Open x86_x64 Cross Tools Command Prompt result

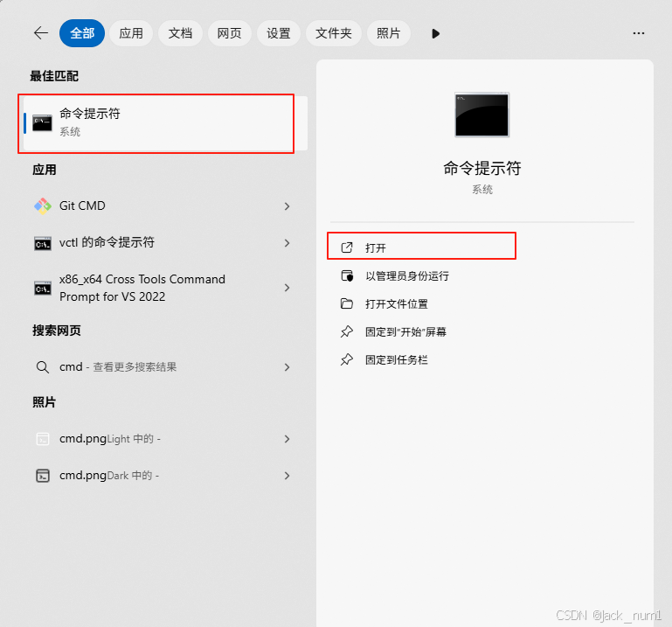pos(164,288)
